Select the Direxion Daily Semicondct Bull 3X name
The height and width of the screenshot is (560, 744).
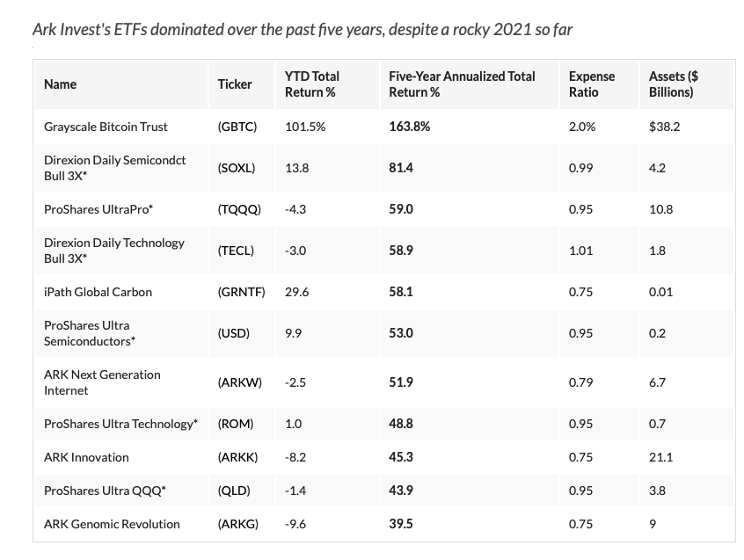[114, 168]
